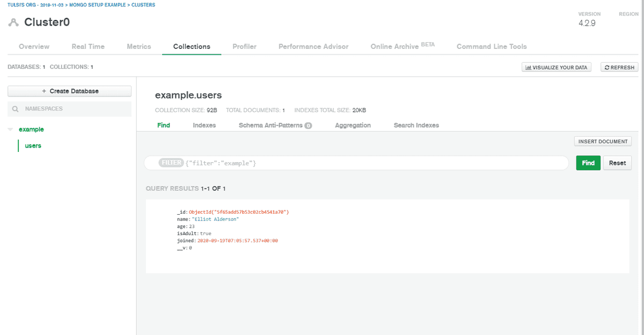This screenshot has width=644, height=335.
Task: Switch to the Overview tab
Action: 33,46
